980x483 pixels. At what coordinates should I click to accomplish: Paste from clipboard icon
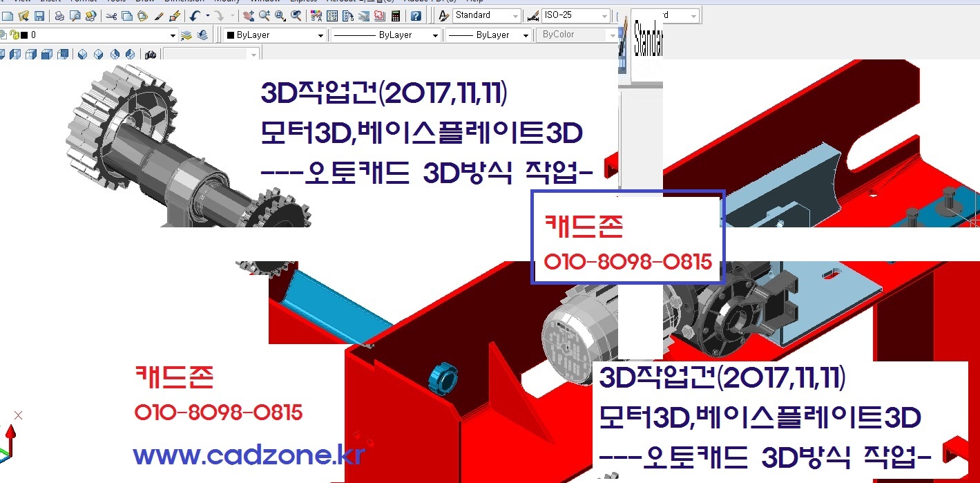(142, 16)
